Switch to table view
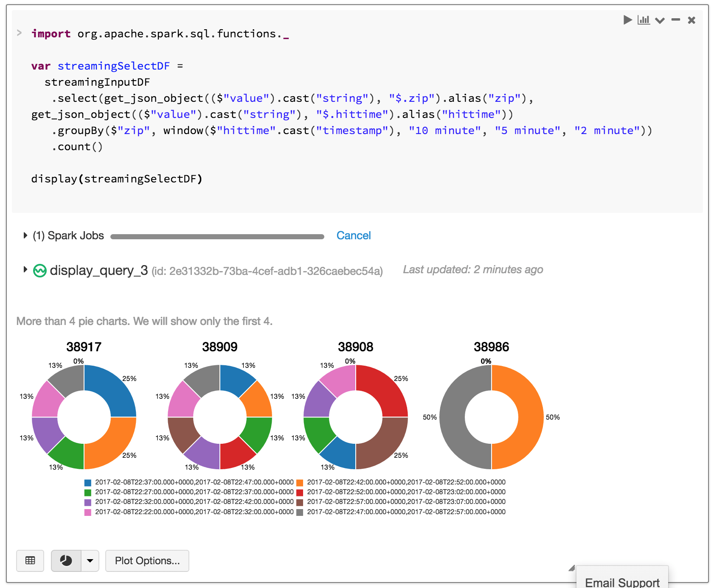Viewport: 714px width, 588px height. (x=30, y=560)
